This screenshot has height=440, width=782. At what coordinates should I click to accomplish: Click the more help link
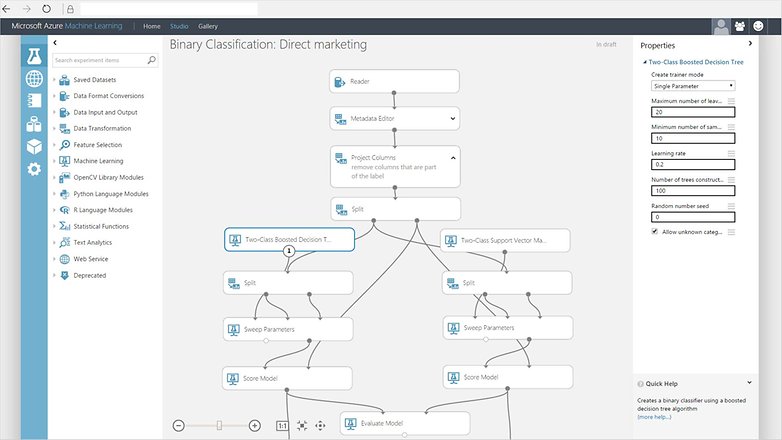[x=654, y=417]
